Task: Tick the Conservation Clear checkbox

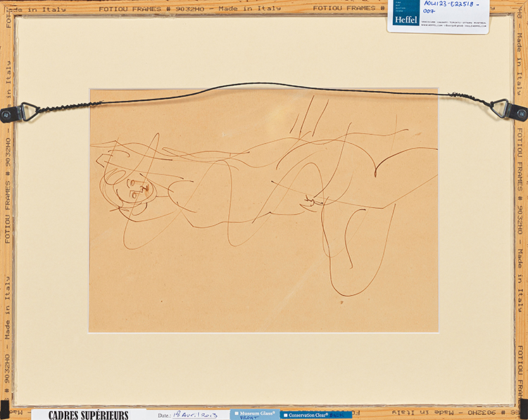Action: click(286, 415)
